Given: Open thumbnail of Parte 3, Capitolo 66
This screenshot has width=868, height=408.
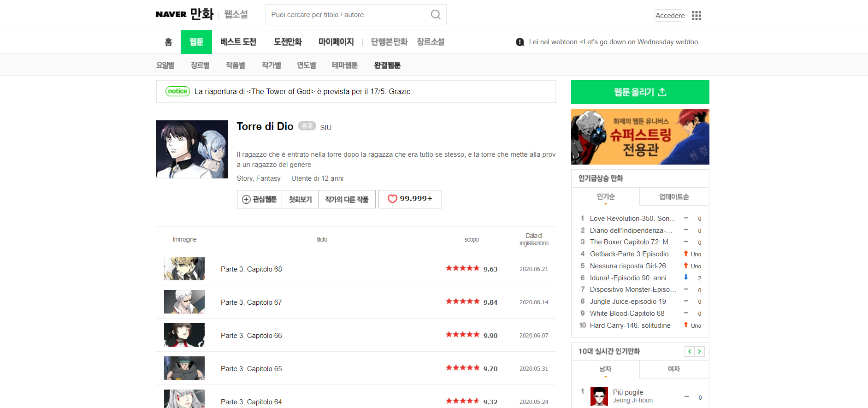Looking at the screenshot, I should (x=184, y=335).
